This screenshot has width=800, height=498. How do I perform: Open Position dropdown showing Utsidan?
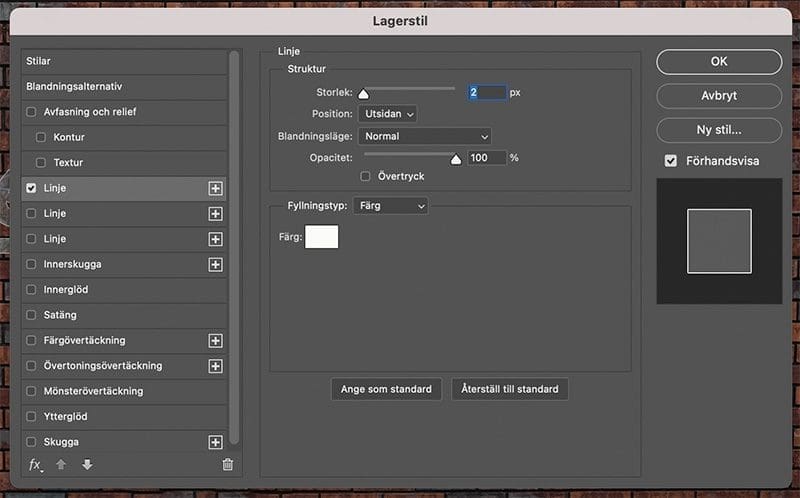tap(388, 114)
